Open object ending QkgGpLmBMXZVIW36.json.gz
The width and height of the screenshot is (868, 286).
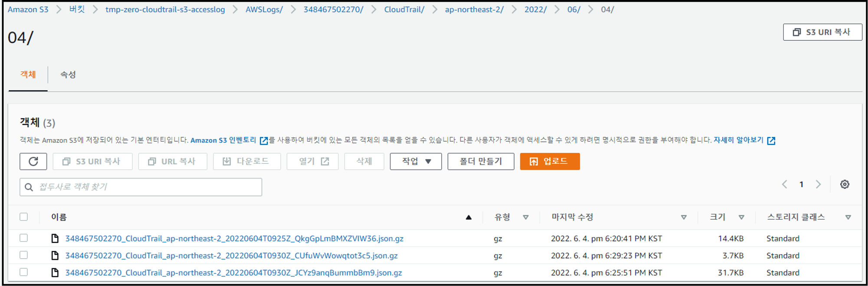[x=234, y=238]
